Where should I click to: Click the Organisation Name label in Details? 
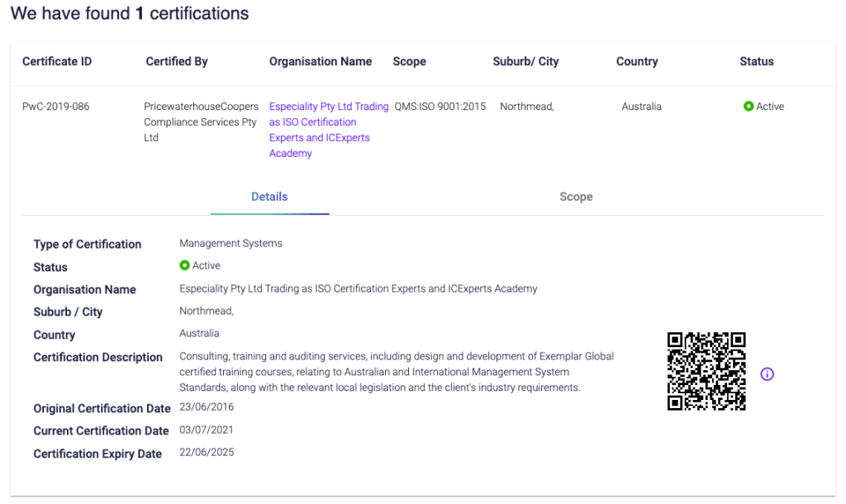[85, 290]
